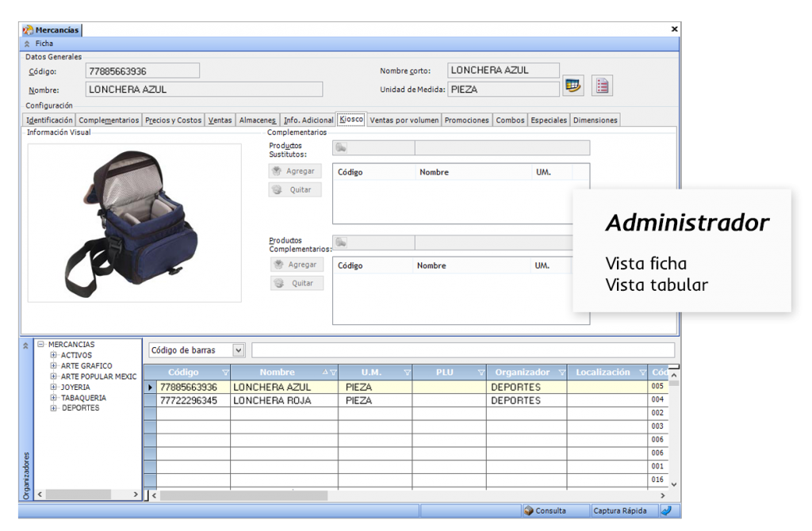The width and height of the screenshot is (812, 531).
Task: Expand the DEPORTES tree node
Action: (x=54, y=408)
